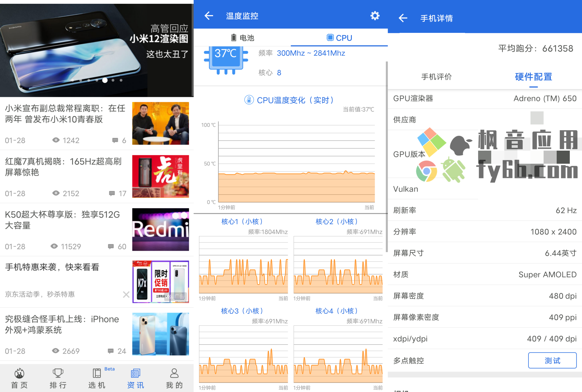Click the comment icon showing 6
This screenshot has width=582, height=392.
click(x=115, y=140)
